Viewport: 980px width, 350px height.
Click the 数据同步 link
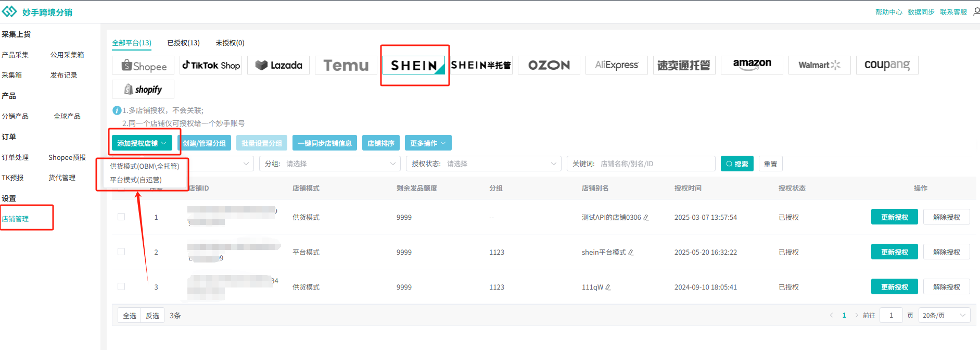[x=921, y=12]
